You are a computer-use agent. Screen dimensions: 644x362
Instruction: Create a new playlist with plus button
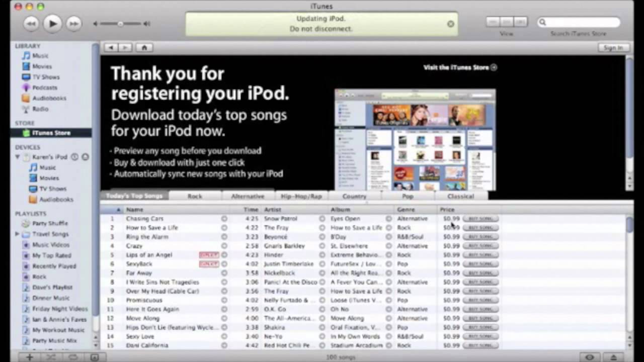[30, 357]
